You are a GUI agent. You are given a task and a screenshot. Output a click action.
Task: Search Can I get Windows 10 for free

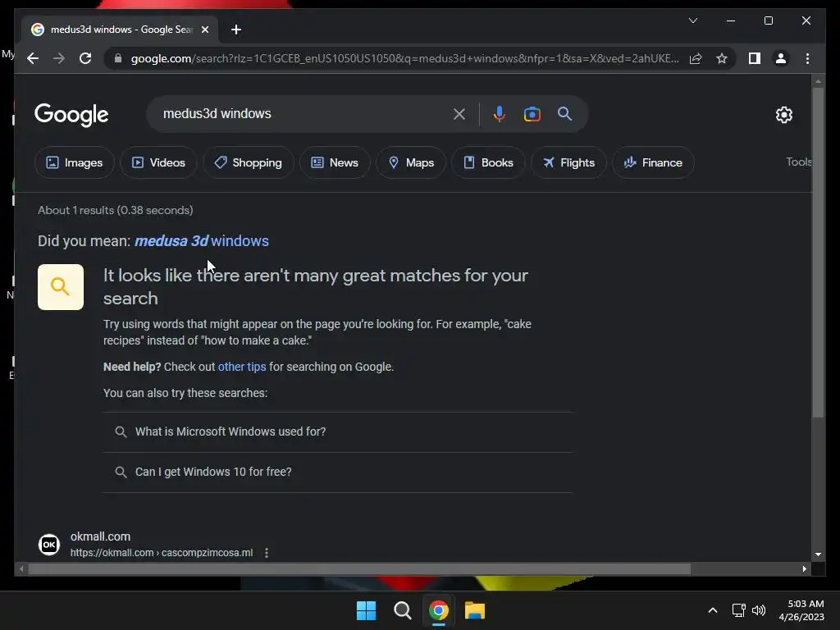pyautogui.click(x=337, y=472)
